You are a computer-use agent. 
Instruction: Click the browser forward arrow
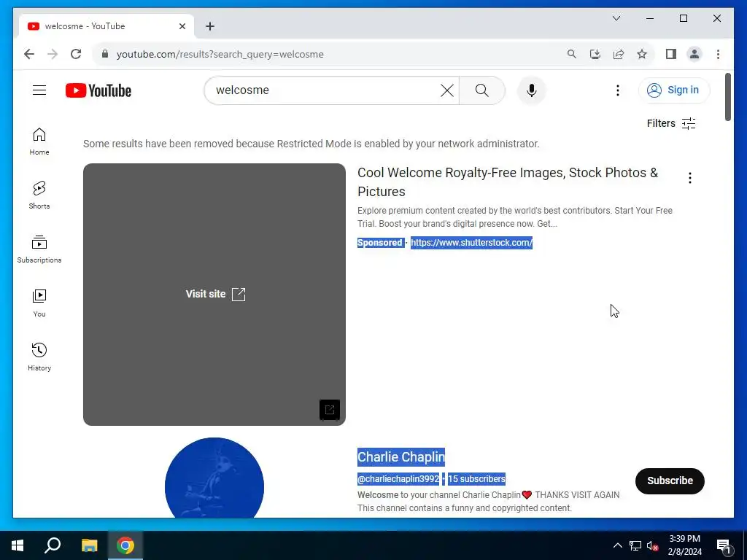(x=53, y=54)
